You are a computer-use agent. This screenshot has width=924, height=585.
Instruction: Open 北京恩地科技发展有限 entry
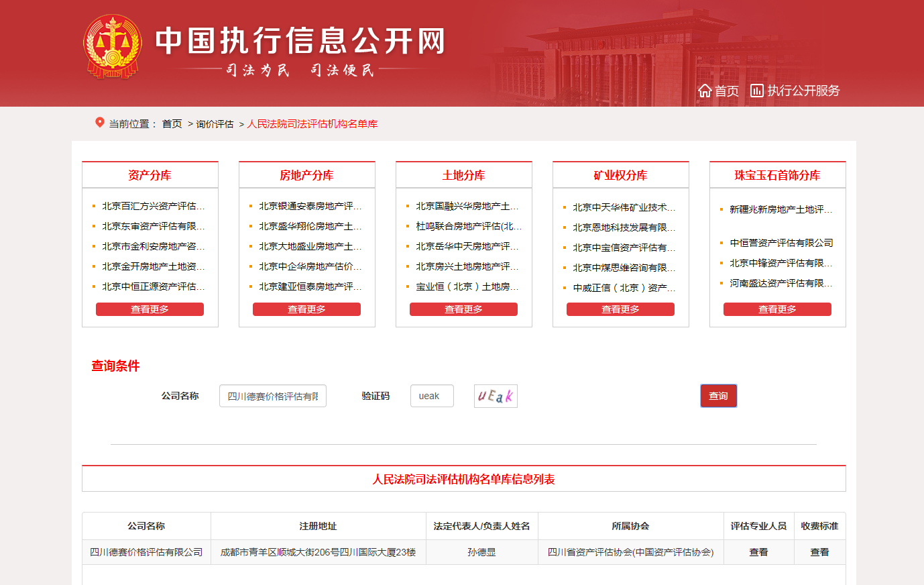point(624,227)
